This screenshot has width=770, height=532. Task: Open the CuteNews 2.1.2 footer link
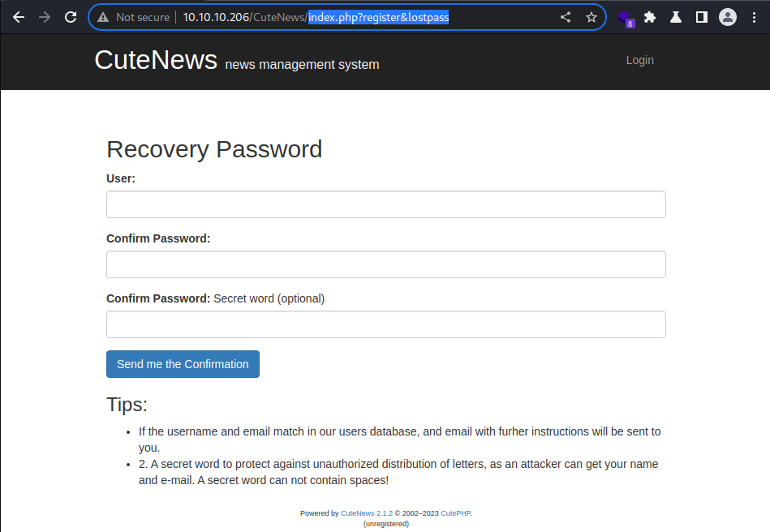367,513
